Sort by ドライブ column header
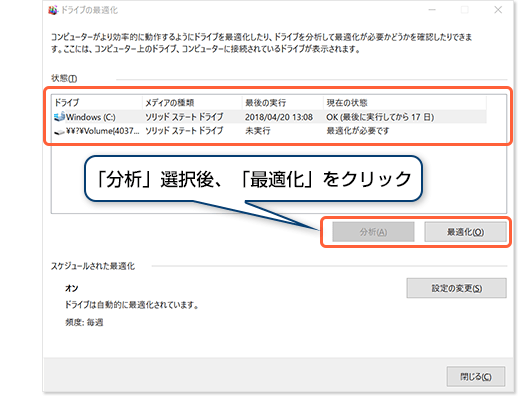This screenshot has height=400, width=518. [x=97, y=103]
